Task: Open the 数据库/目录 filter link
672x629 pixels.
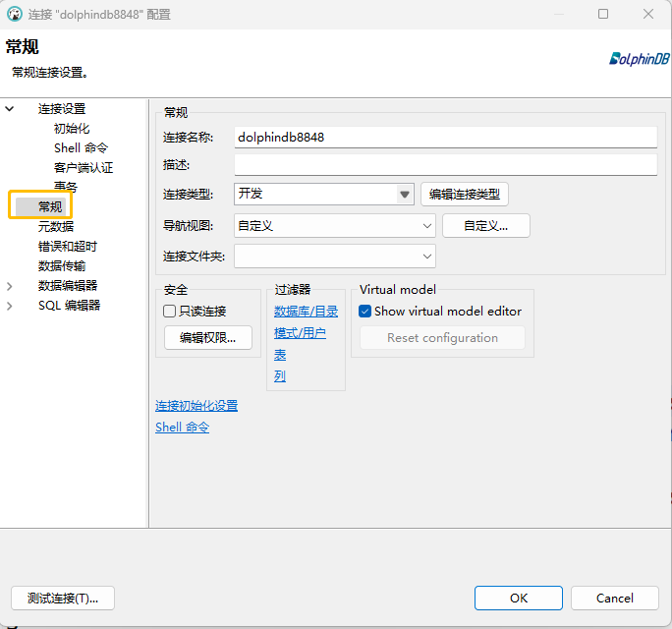Action: pyautogui.click(x=306, y=312)
